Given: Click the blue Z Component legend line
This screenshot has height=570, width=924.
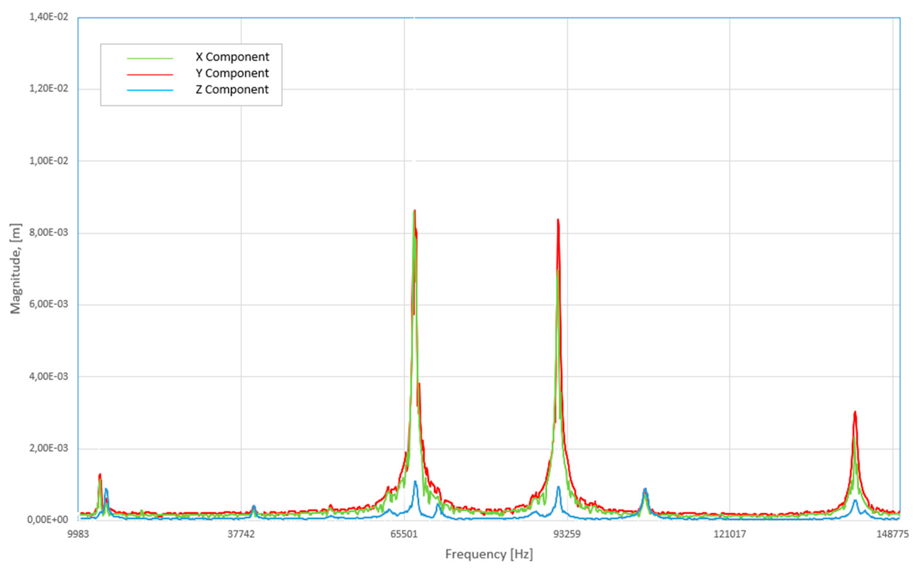Looking at the screenshot, I should pyautogui.click(x=150, y=90).
